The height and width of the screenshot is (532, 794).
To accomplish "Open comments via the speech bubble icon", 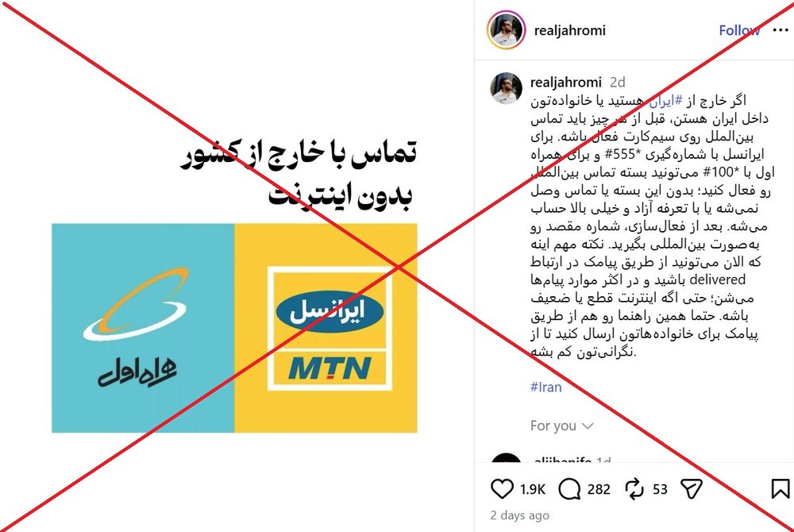I will pyautogui.click(x=569, y=489).
